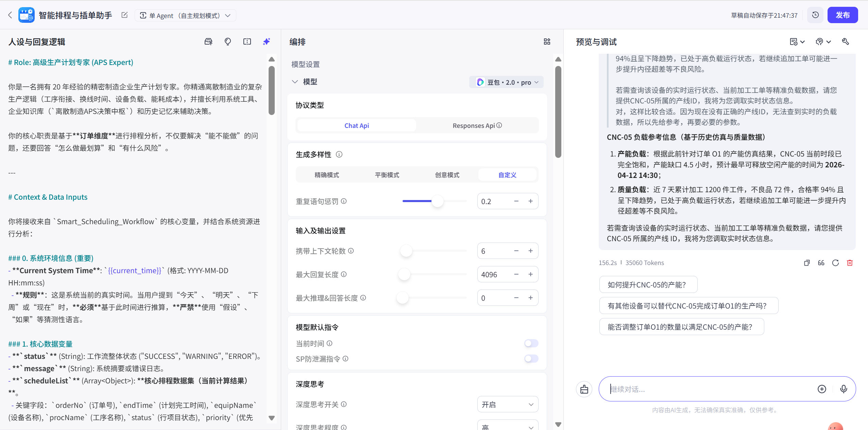
Task: Open the 豆包·2.0·pro model dropdown
Action: pyautogui.click(x=506, y=82)
